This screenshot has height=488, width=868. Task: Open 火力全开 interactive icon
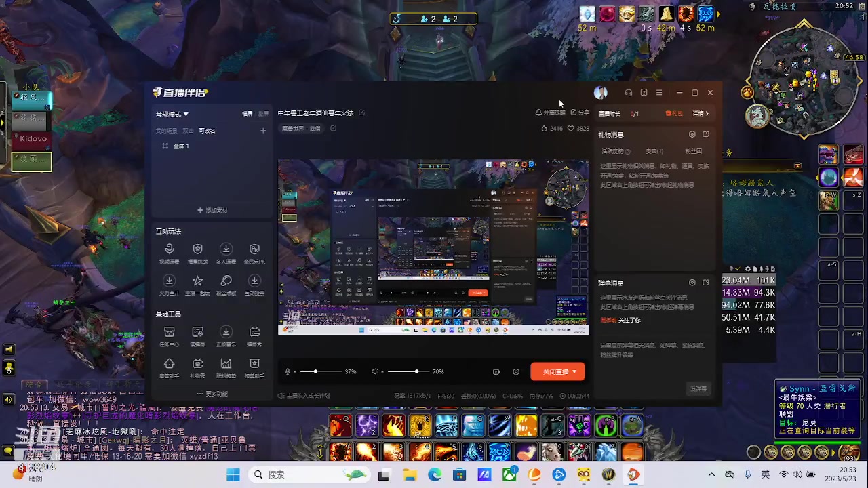[169, 281]
